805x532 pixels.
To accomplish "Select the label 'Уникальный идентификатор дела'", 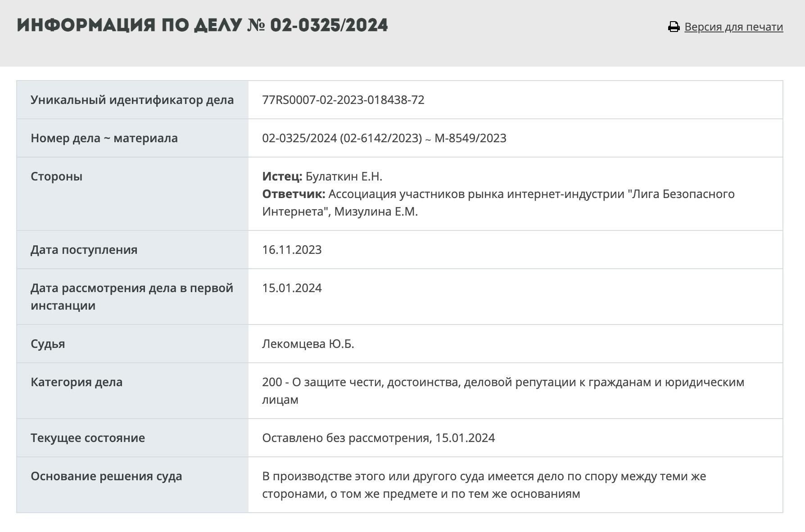I will pyautogui.click(x=132, y=100).
